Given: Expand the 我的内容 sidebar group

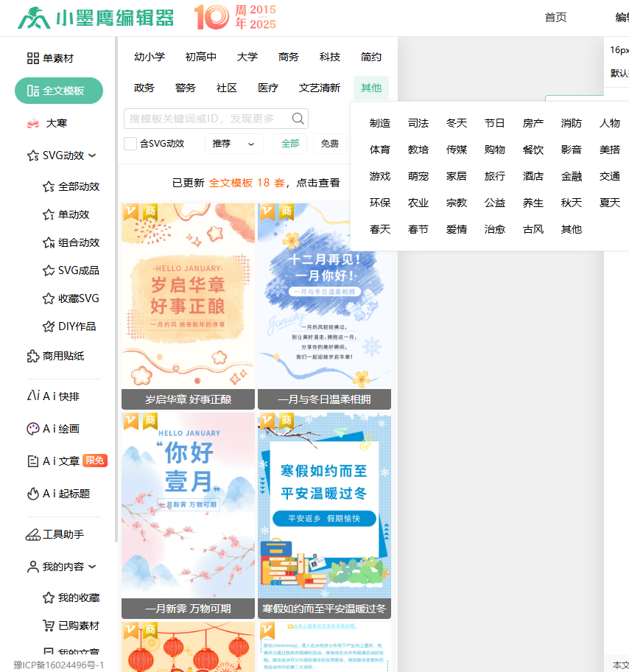Looking at the screenshot, I should pyautogui.click(x=63, y=566).
